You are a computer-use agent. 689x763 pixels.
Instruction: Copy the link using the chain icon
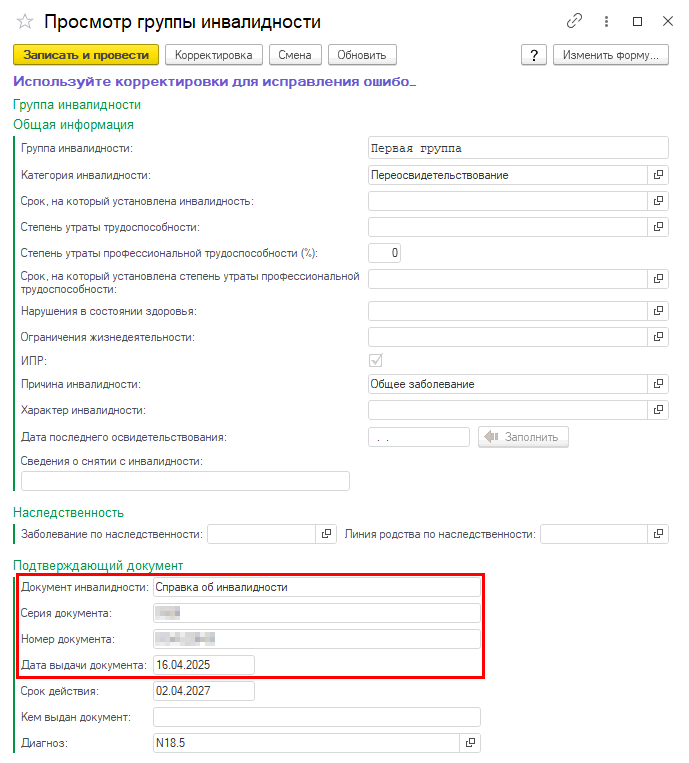click(x=574, y=21)
